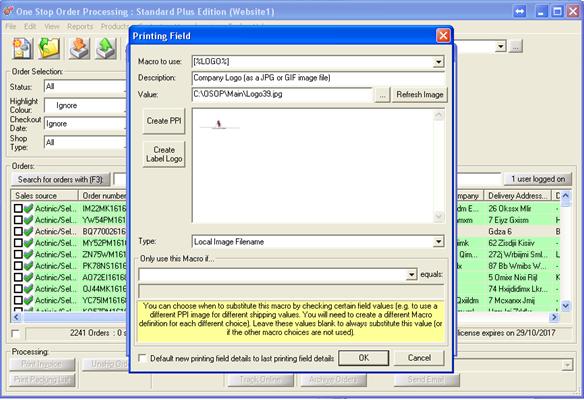Click the Create PPI button

pos(164,121)
